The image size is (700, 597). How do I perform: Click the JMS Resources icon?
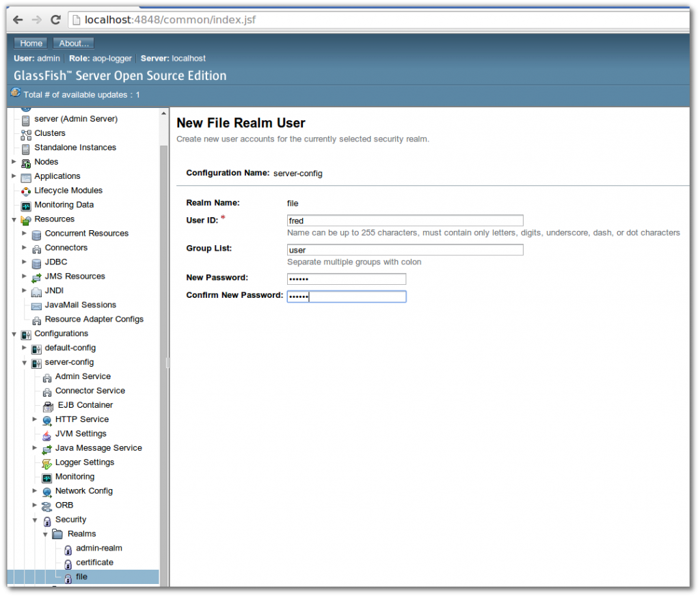[38, 276]
